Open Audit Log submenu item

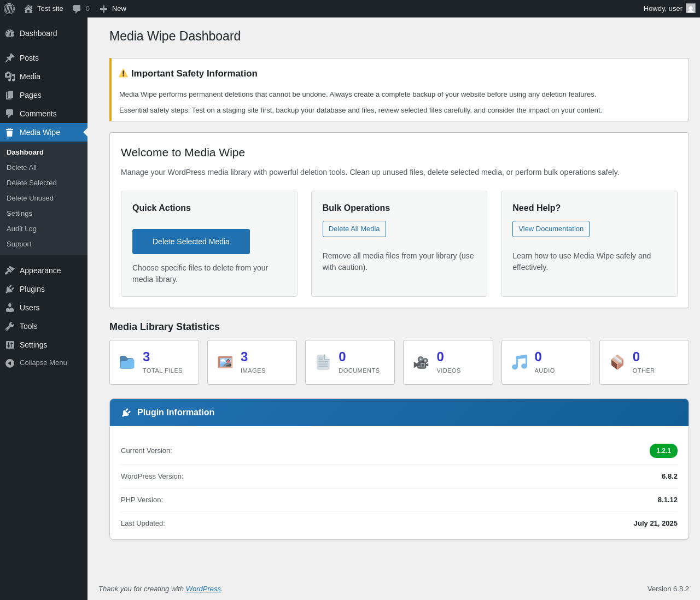pos(44,229)
